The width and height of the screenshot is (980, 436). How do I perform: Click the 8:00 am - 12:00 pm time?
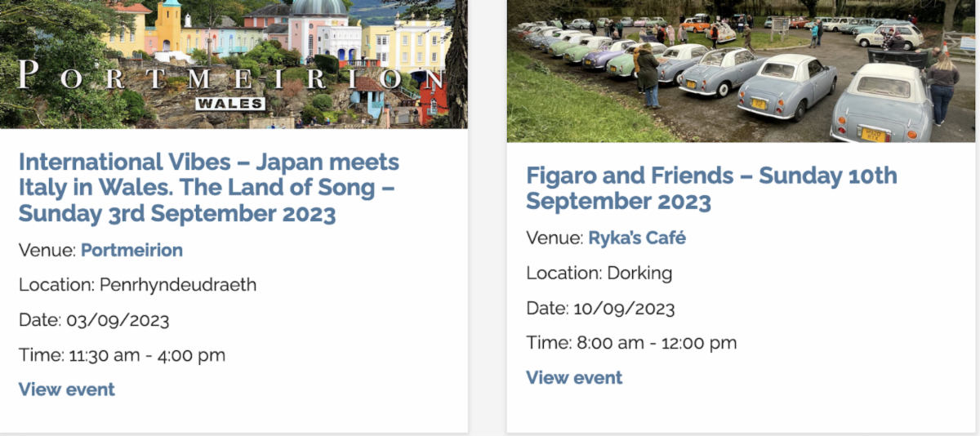click(x=657, y=343)
